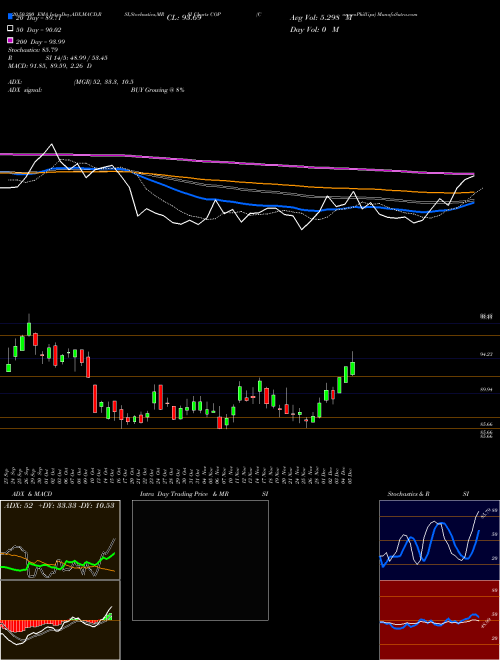
Task: Click the 'BUY Growing @ 8%' signal text
Action: click(157, 90)
